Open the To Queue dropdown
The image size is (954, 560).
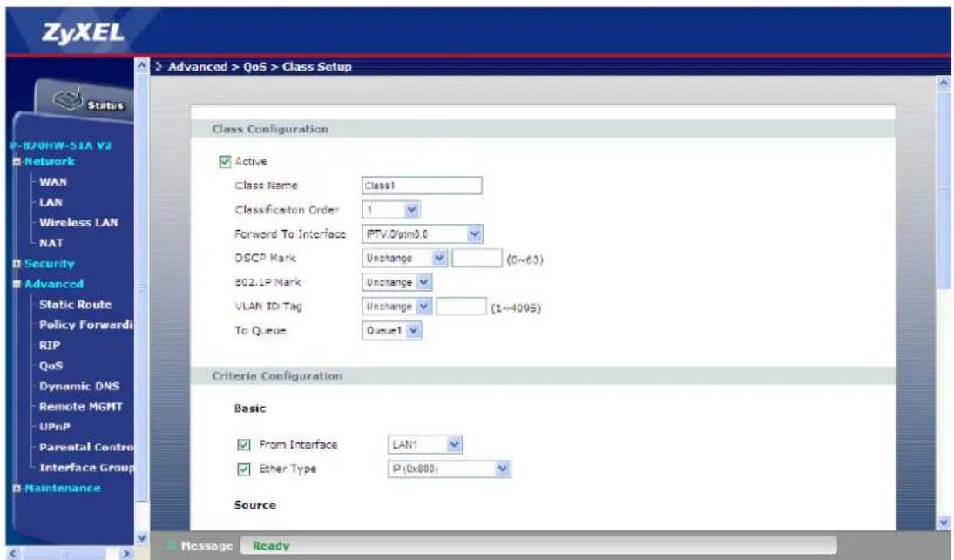392,331
